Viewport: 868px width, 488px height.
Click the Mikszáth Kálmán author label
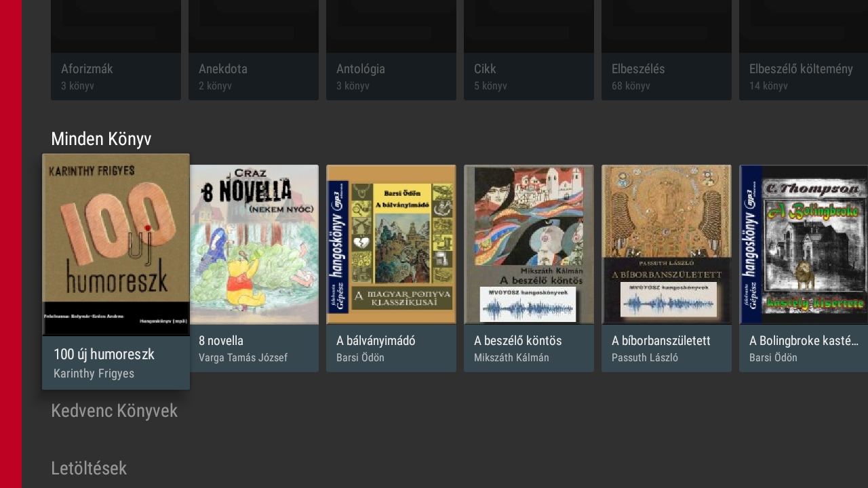(511, 358)
